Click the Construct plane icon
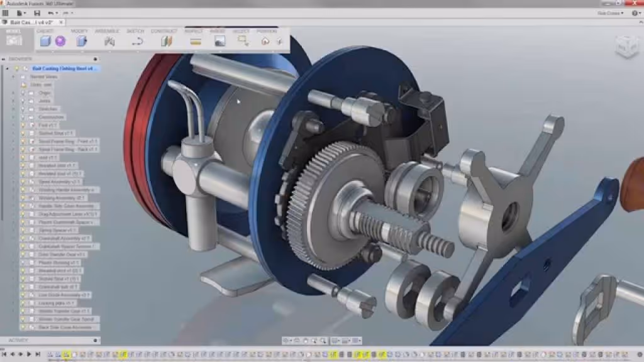Viewport: 644px width, 362px height. (167, 42)
